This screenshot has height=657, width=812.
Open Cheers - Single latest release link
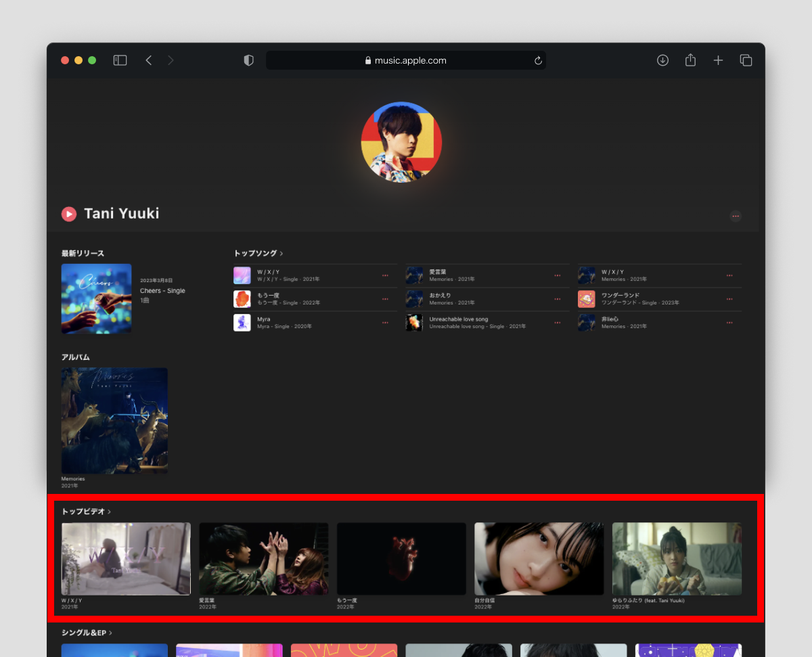[162, 291]
